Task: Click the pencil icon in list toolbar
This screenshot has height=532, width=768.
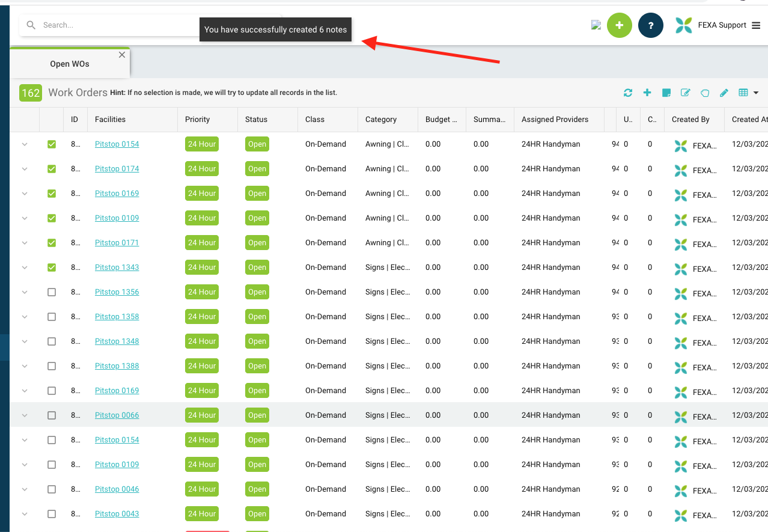Action: coord(724,93)
